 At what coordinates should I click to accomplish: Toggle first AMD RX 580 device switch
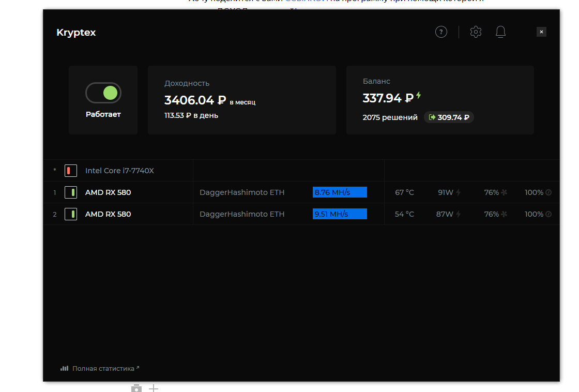click(x=70, y=192)
